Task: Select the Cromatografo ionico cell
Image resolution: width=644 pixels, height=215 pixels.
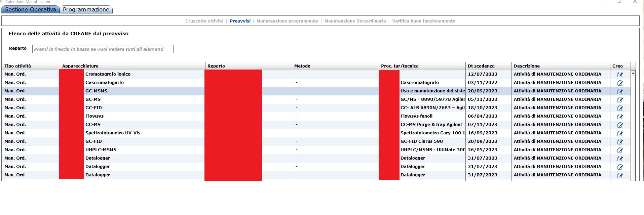Action: (x=108, y=74)
